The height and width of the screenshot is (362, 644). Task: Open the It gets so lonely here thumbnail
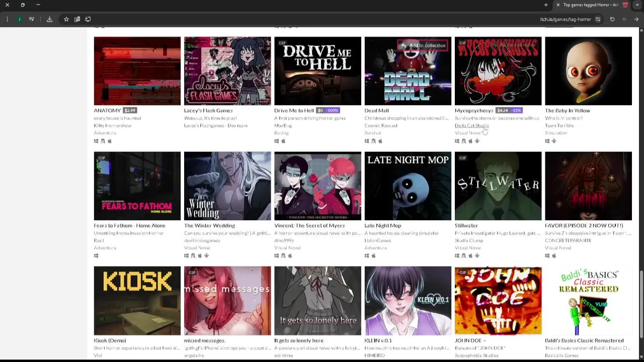click(x=317, y=301)
